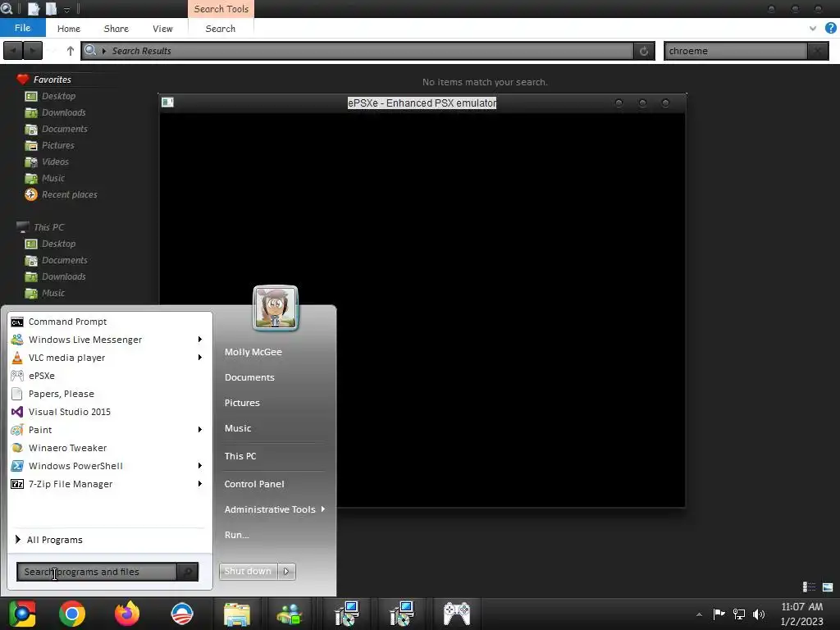Open the File tab in Explorer
Screen dimensions: 840x630
coord(22,28)
